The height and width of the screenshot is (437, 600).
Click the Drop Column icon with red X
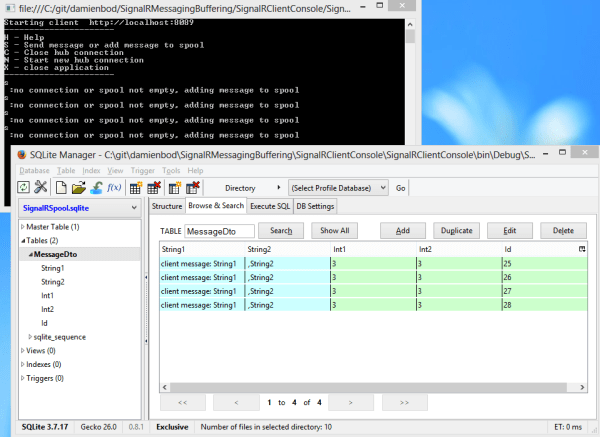193,188
